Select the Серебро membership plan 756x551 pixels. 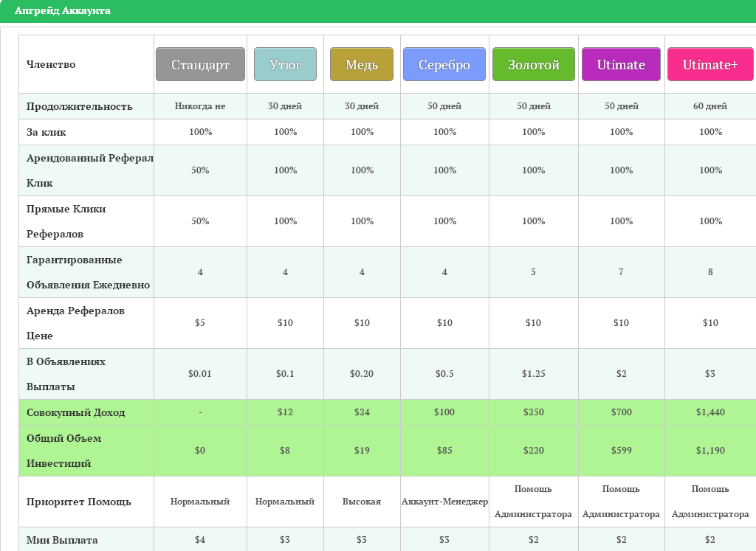(444, 64)
